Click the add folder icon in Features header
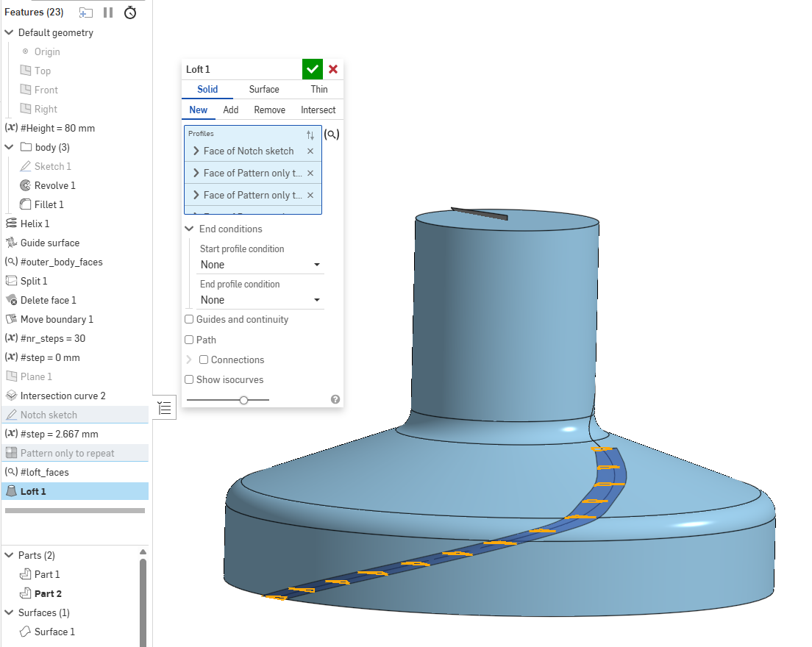This screenshot has width=812, height=647. [86, 12]
